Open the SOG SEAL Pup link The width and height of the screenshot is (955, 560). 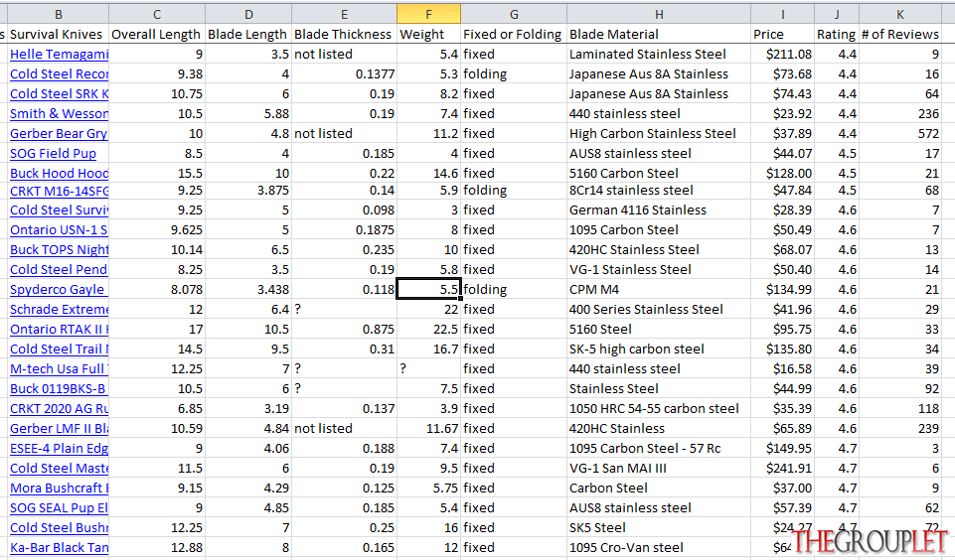tap(59, 508)
